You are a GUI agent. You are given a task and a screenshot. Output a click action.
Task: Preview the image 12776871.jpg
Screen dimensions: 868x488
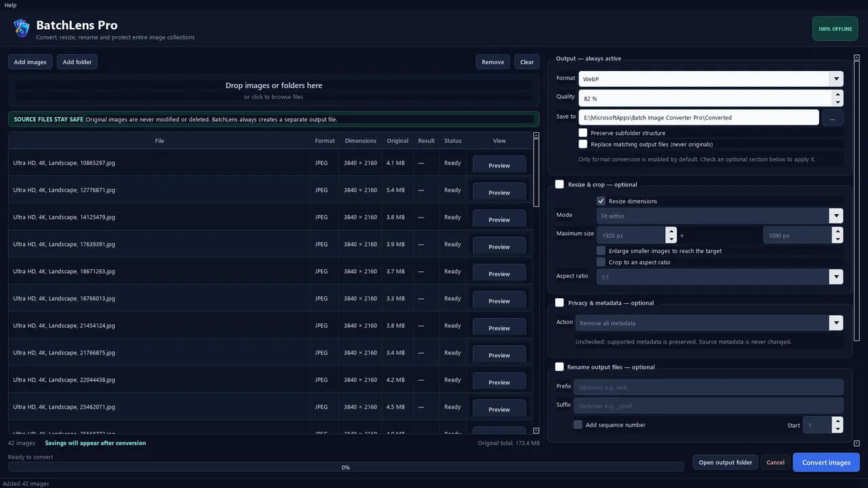(x=499, y=192)
